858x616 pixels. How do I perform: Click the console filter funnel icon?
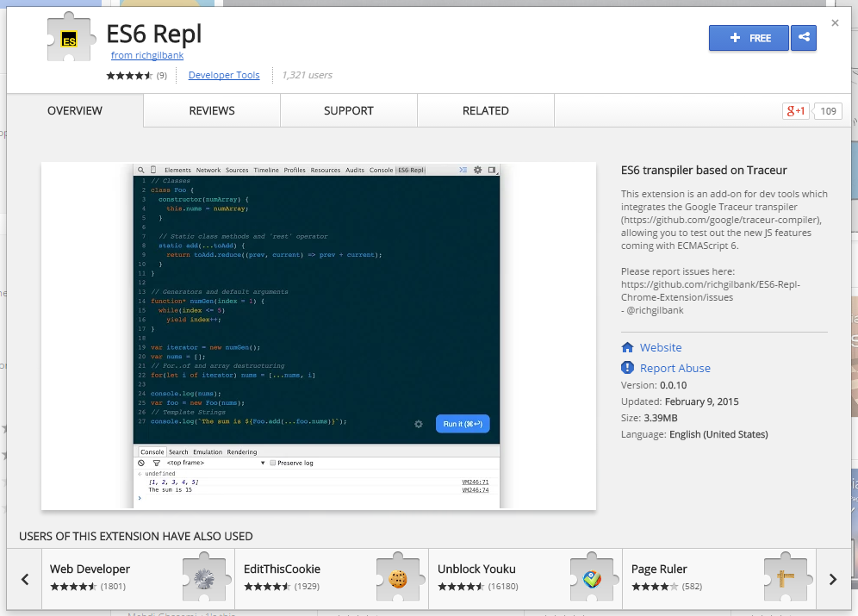pyautogui.click(x=157, y=463)
